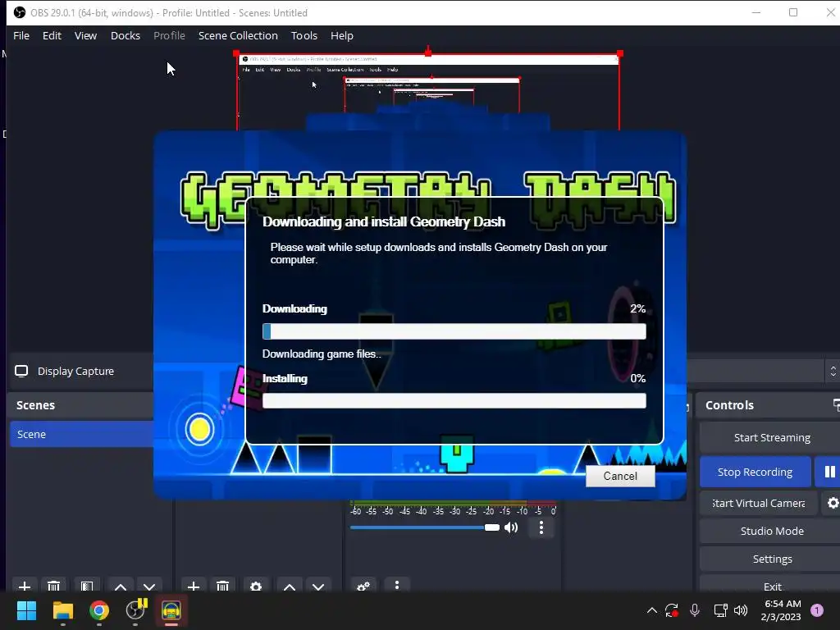The width and height of the screenshot is (840, 630).
Task: Open the Profile menu
Action: pyautogui.click(x=169, y=35)
